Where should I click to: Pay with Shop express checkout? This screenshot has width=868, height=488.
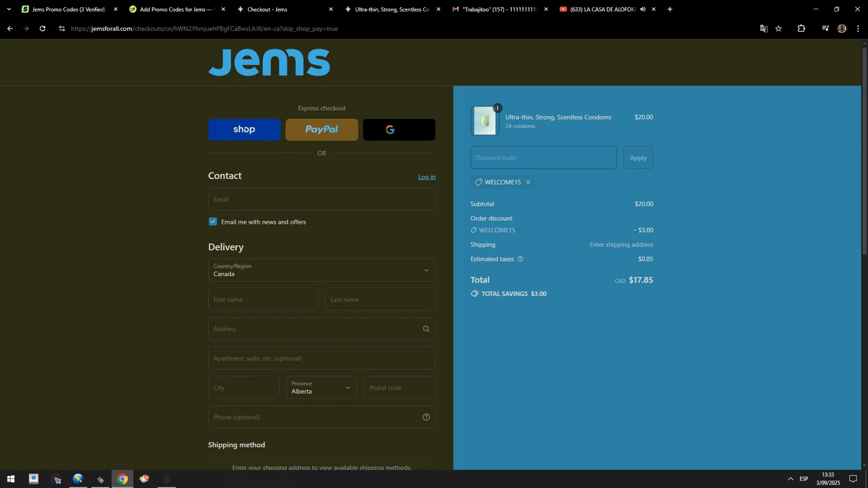[x=244, y=130]
